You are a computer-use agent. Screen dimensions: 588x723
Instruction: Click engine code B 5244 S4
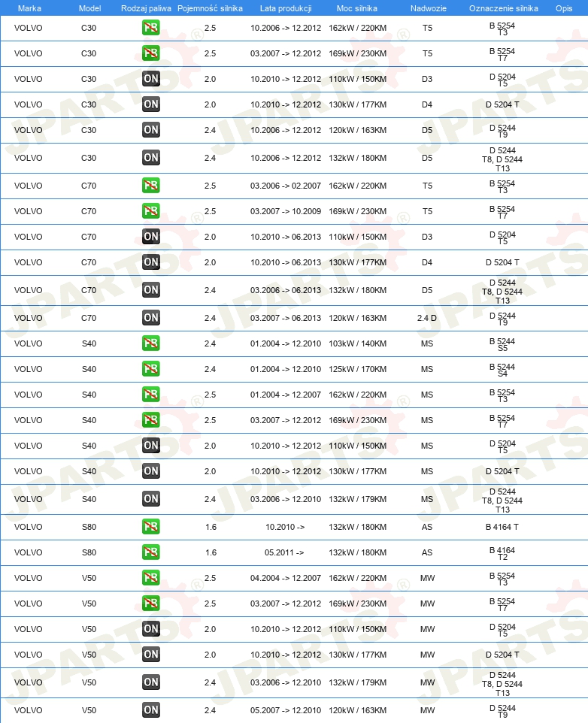point(502,370)
